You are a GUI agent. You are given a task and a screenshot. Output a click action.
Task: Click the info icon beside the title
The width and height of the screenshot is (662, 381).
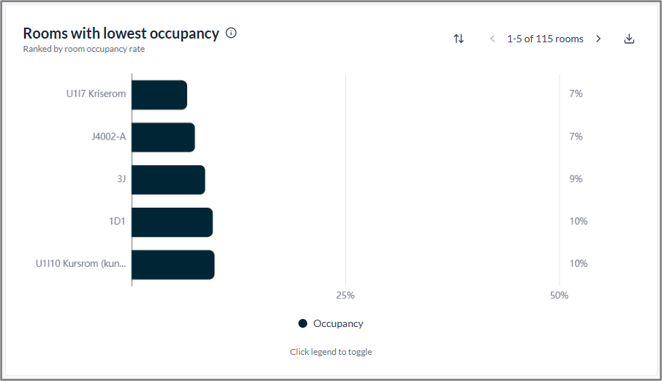pos(231,33)
